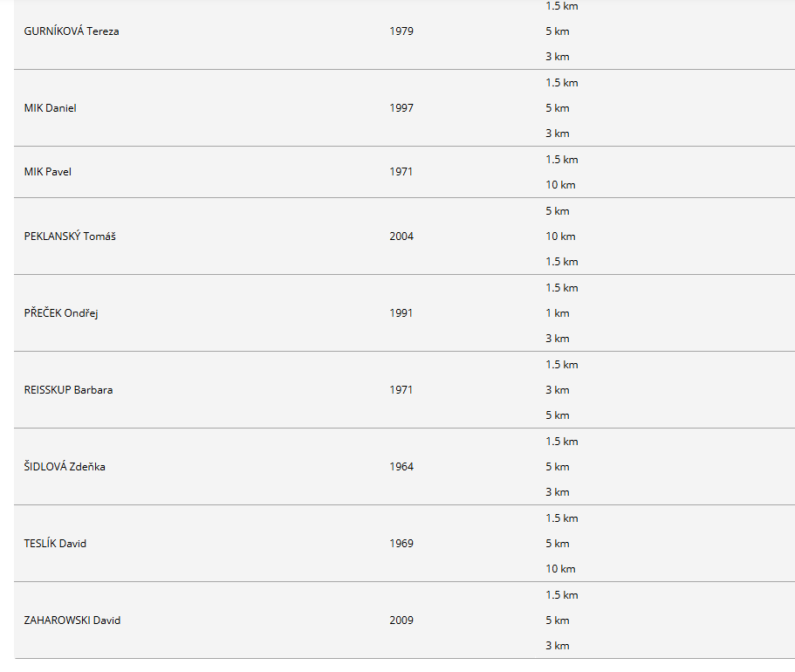
Task: Click MIK Daniel's name entry
Action: [51, 108]
